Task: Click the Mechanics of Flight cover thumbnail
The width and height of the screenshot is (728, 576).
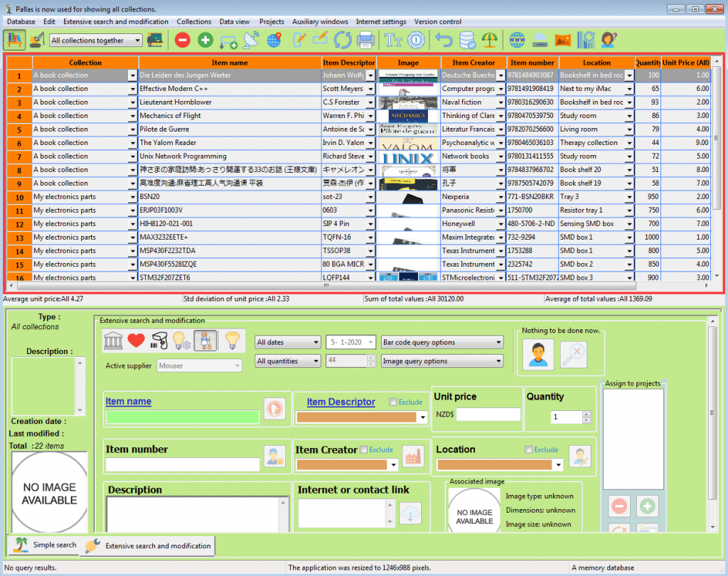Action: coord(408,116)
